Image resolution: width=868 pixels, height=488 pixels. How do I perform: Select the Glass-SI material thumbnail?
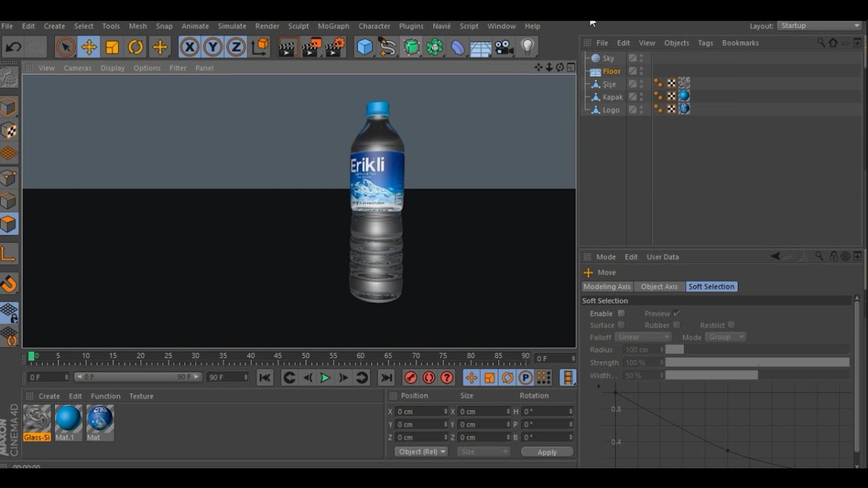point(37,423)
